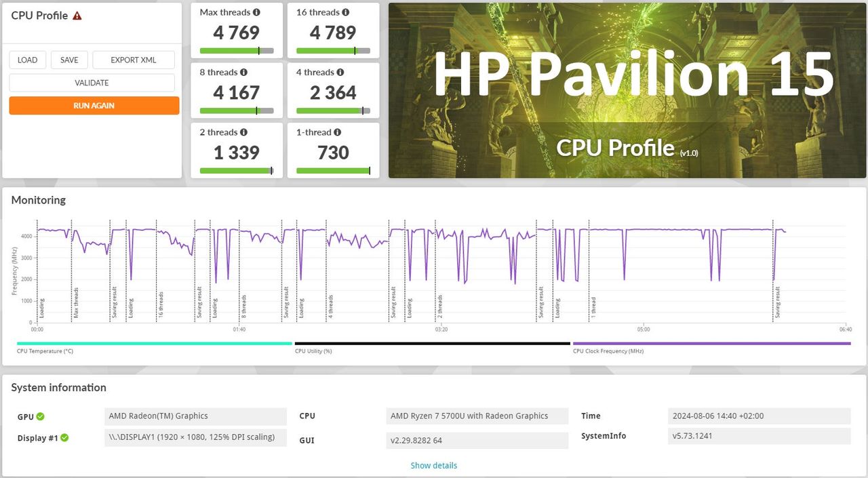Click the 4 threads score 2 364
This screenshot has height=478, width=868.
333,92
